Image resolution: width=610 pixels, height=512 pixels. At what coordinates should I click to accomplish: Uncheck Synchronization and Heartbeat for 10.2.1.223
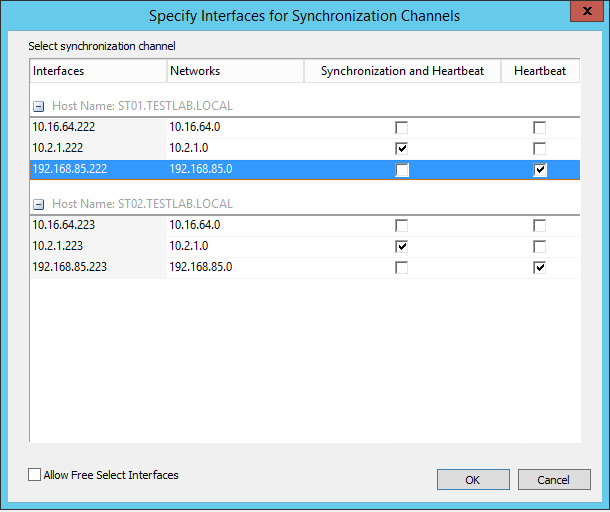click(x=402, y=246)
